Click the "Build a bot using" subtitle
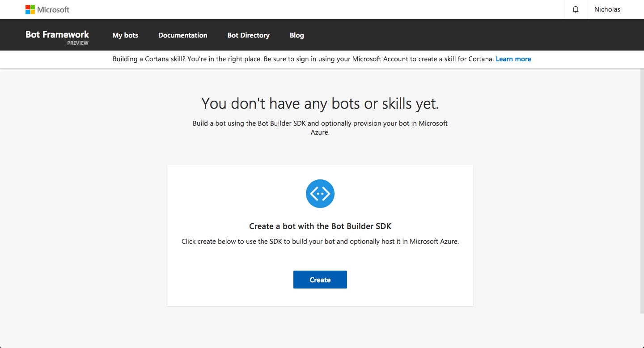Image resolution: width=644 pixels, height=348 pixels. point(320,127)
